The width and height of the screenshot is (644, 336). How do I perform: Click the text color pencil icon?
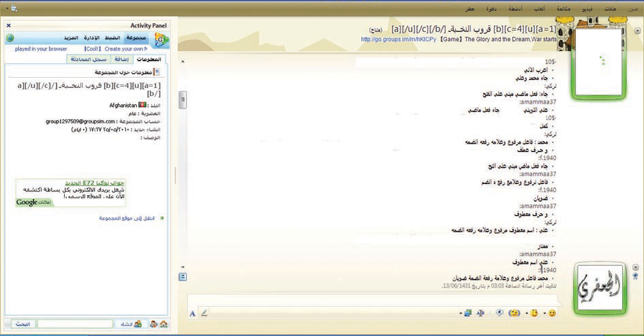click(204, 313)
